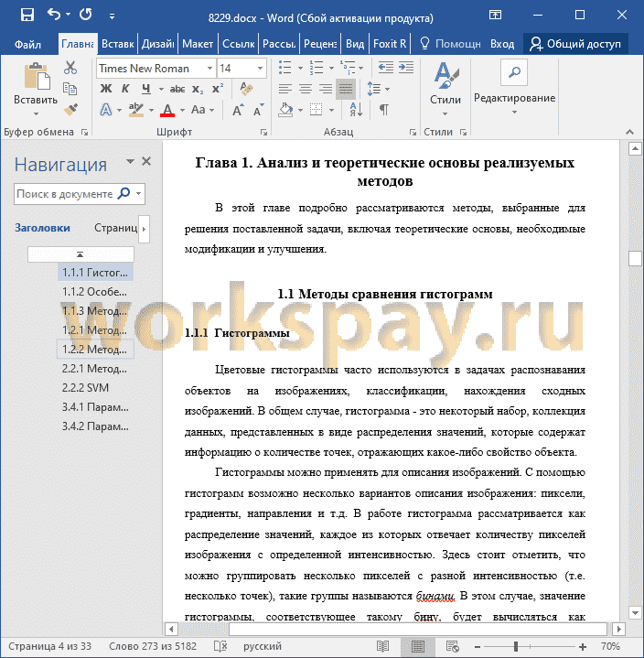Toggle strikethrough (abc) formatting
644x658 pixels.
click(x=177, y=89)
